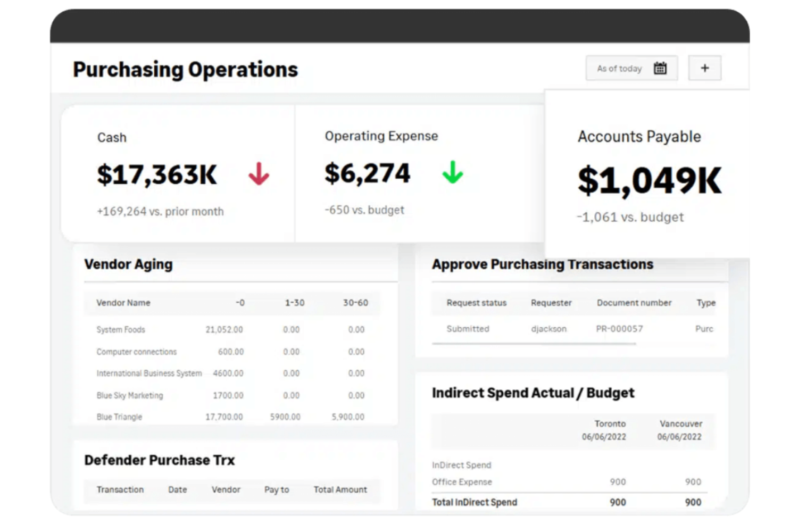Click the red decrease arrow on Cash card

pos(259,173)
